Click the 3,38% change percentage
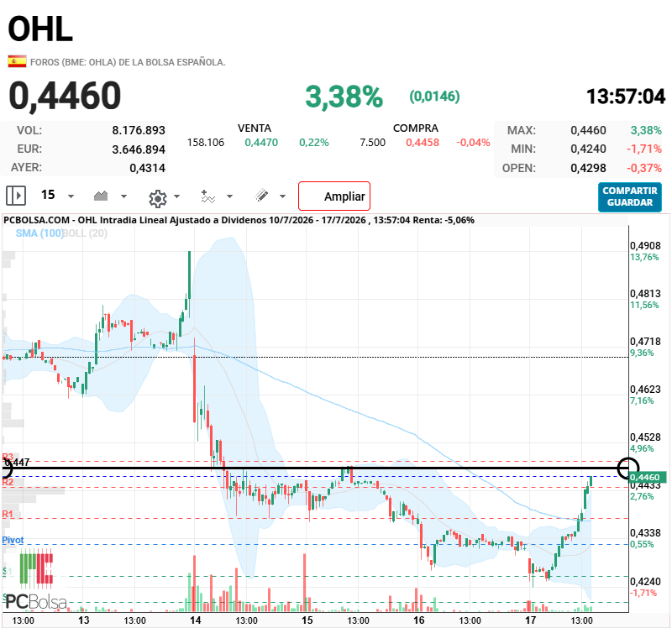 (x=344, y=97)
